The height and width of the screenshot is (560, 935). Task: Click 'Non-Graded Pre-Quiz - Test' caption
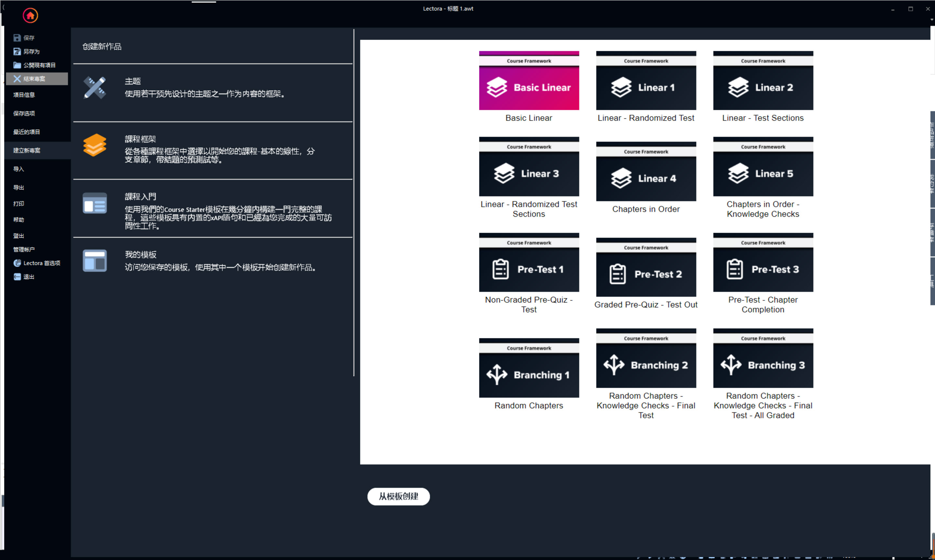point(529,305)
